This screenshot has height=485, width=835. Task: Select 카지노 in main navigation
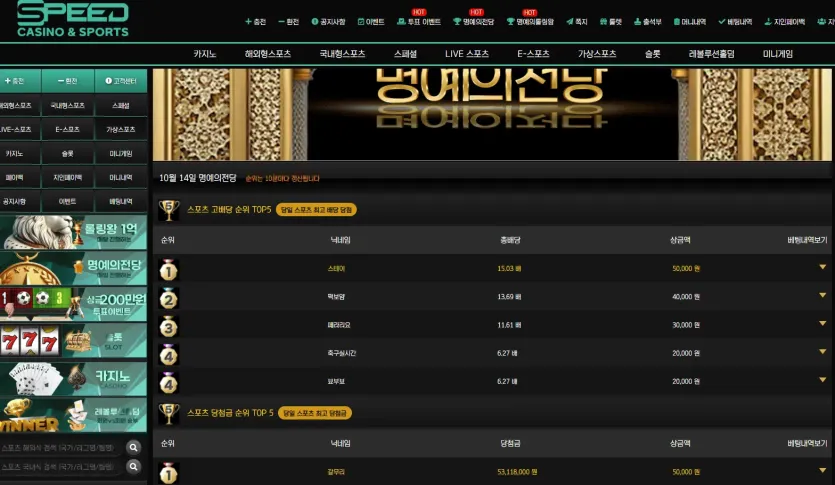(x=204, y=54)
